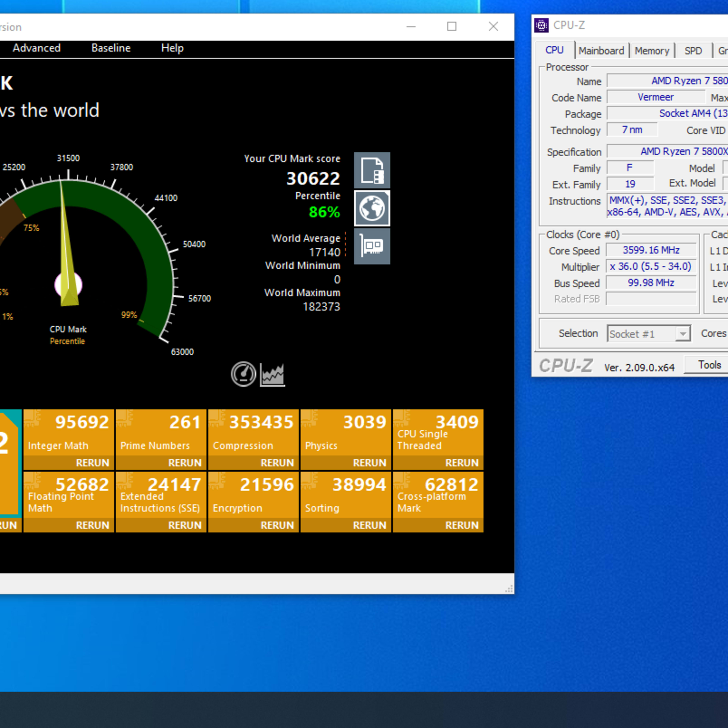Click the CPU Mark score 30622

tap(313, 179)
